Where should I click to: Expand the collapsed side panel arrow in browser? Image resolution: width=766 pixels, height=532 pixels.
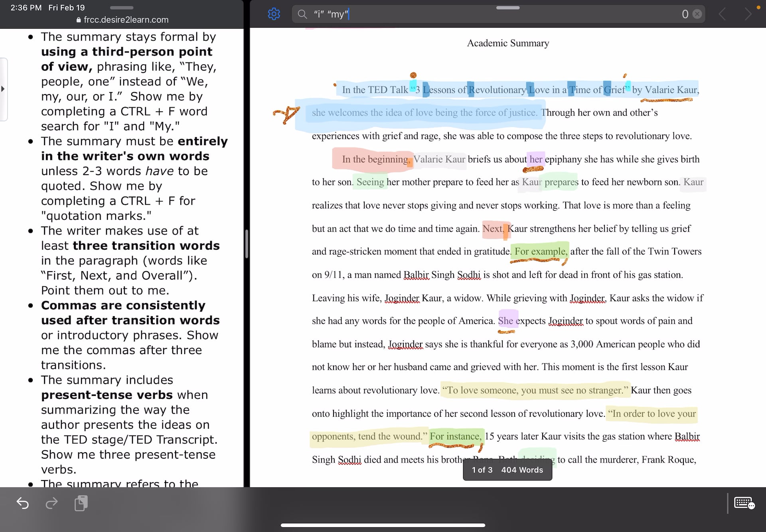click(x=3, y=89)
